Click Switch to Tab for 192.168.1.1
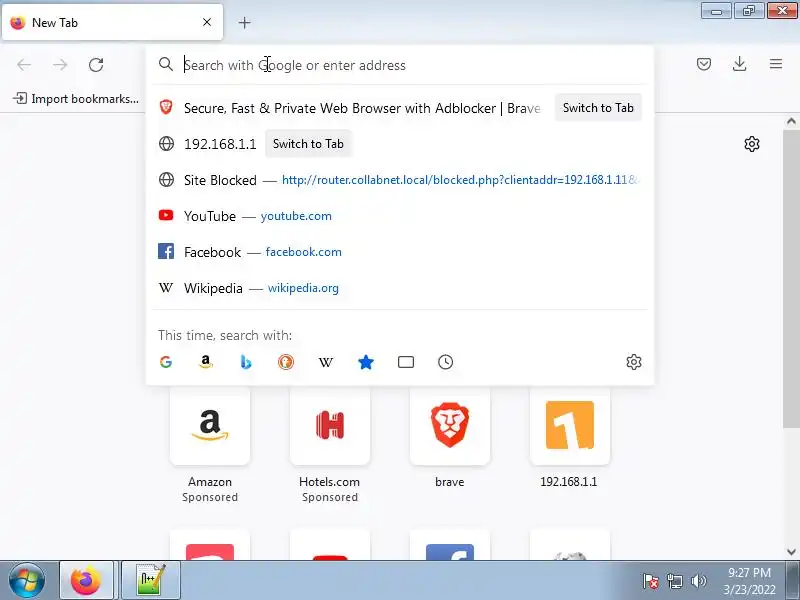This screenshot has width=800, height=600. (x=308, y=144)
